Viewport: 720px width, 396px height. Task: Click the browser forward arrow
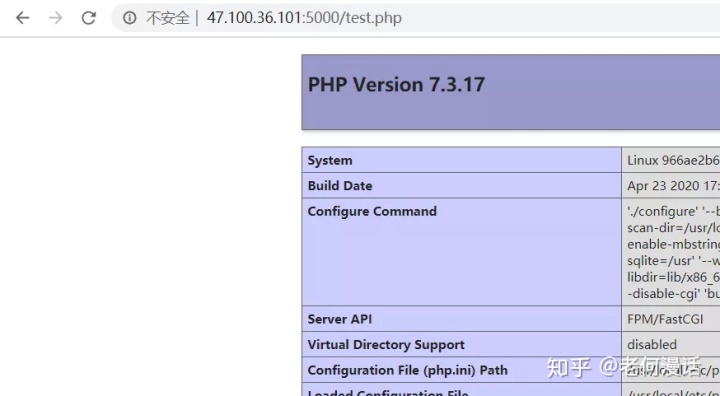[x=56, y=18]
